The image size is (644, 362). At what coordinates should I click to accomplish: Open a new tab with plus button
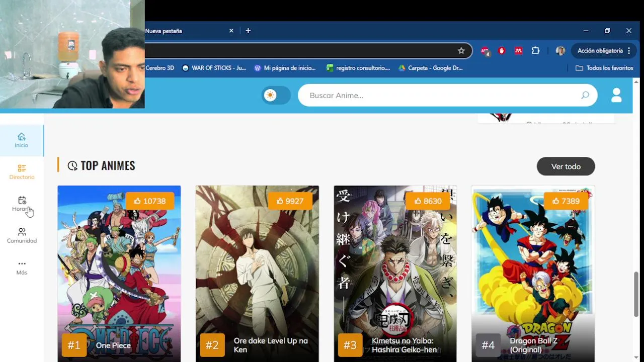(x=248, y=31)
